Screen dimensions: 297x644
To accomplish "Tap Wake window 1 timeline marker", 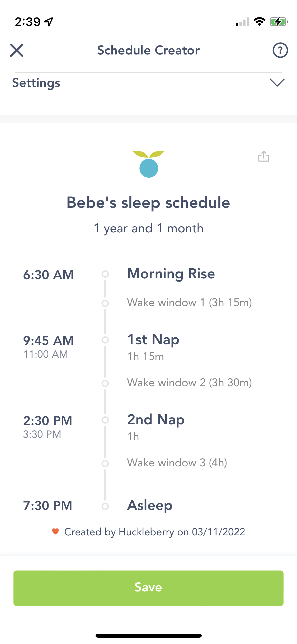I will tap(105, 303).
